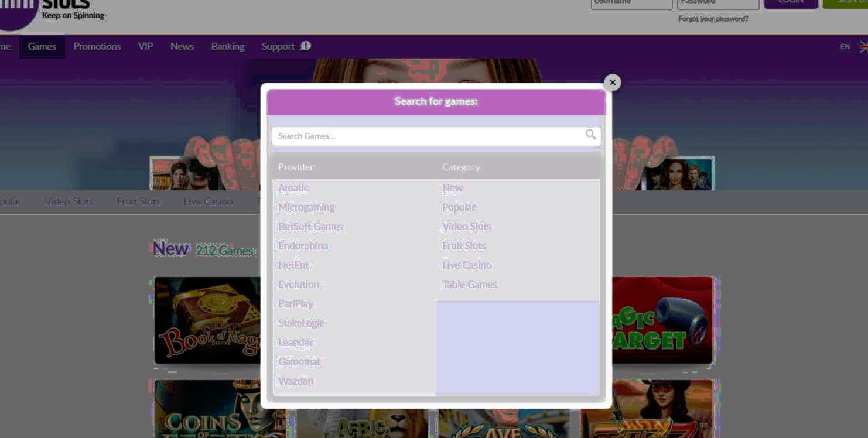Click Forgot your password link
Screen dimensions: 868x438
[713, 19]
